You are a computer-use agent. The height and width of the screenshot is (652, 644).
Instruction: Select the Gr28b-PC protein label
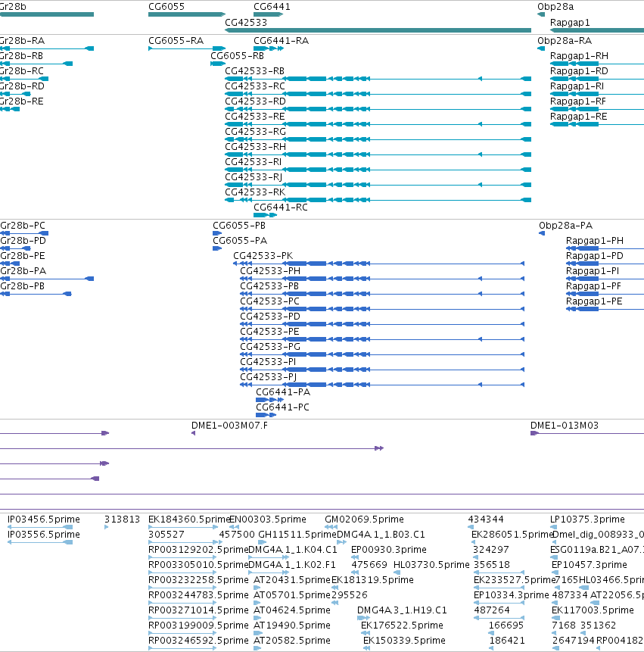[23, 226]
